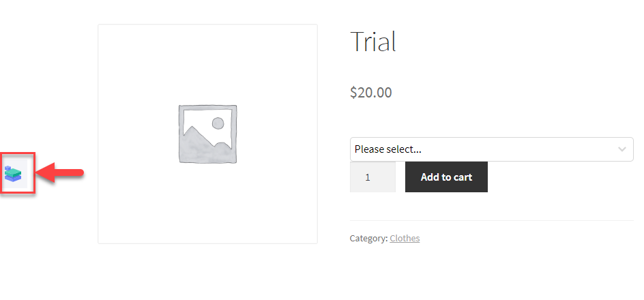Click the sun circle in placeholder image

[x=218, y=123]
